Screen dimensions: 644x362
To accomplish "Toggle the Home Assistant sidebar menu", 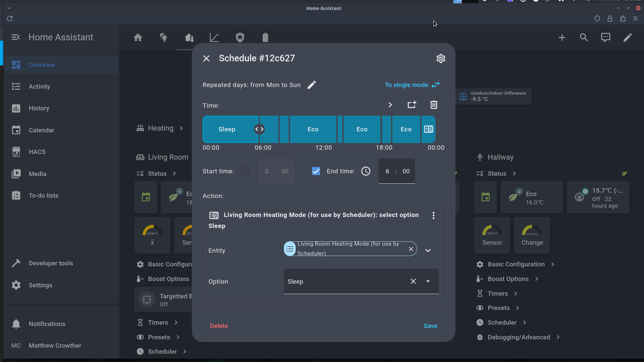I will 16,37.
